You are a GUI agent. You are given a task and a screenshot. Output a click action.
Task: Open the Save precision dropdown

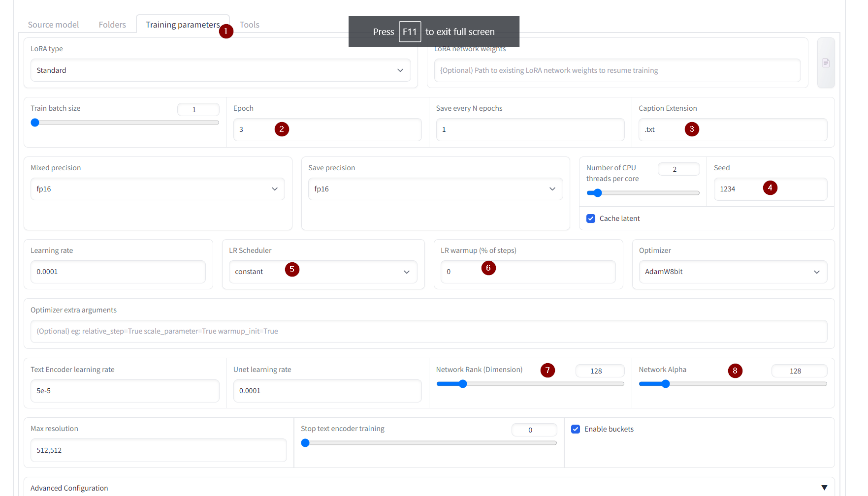click(x=435, y=189)
